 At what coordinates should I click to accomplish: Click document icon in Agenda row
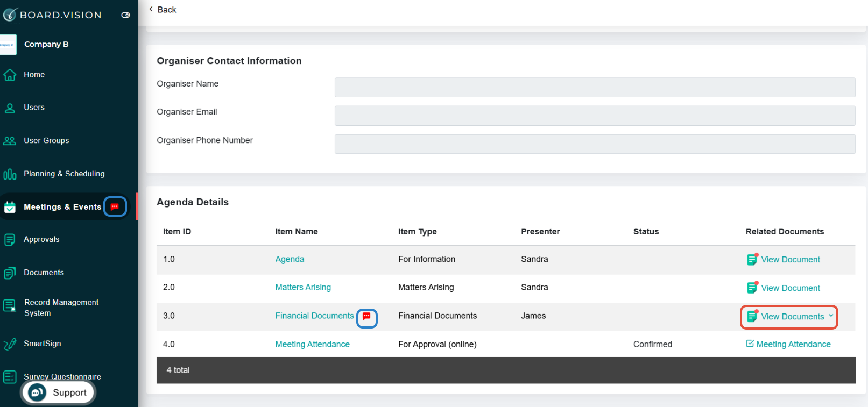752,259
